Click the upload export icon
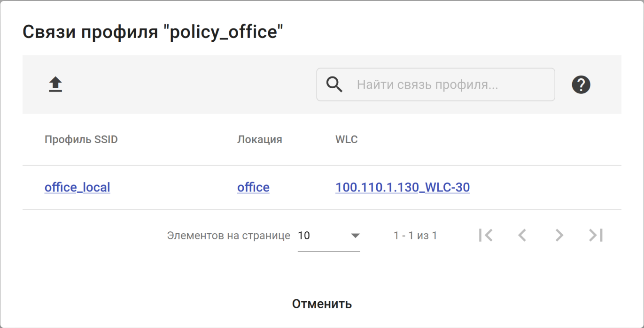Viewport: 644px width, 328px height. [55, 85]
